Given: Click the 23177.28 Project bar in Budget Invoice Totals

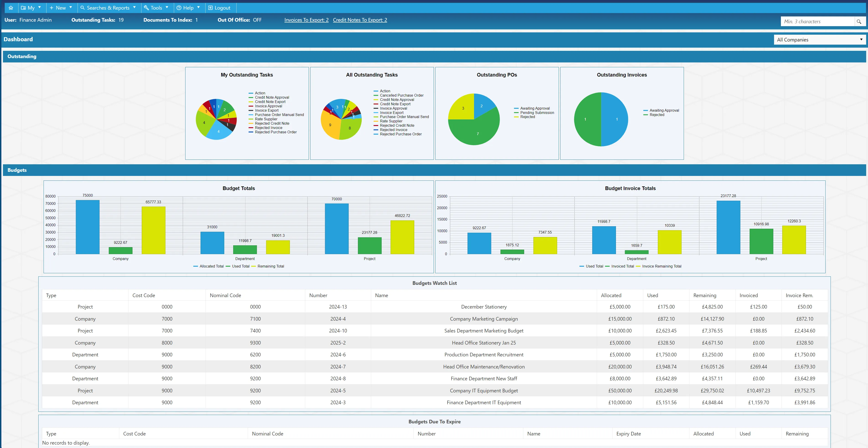Looking at the screenshot, I should pos(728,228).
